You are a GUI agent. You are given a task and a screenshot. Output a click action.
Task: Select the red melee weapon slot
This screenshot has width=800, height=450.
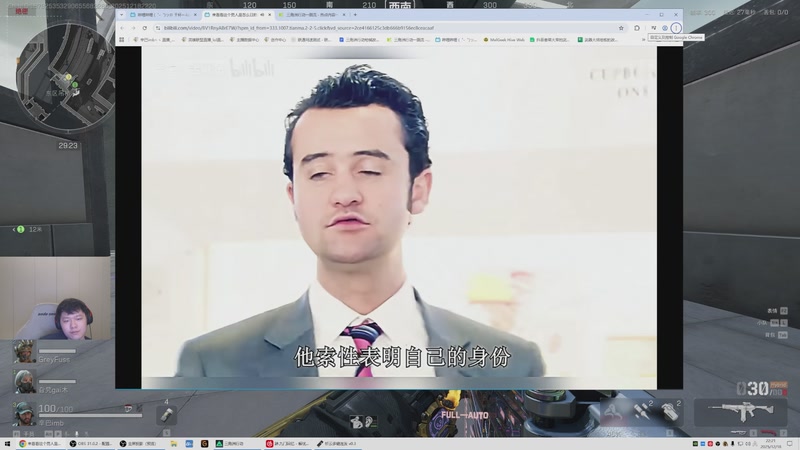pyautogui.click(x=768, y=433)
